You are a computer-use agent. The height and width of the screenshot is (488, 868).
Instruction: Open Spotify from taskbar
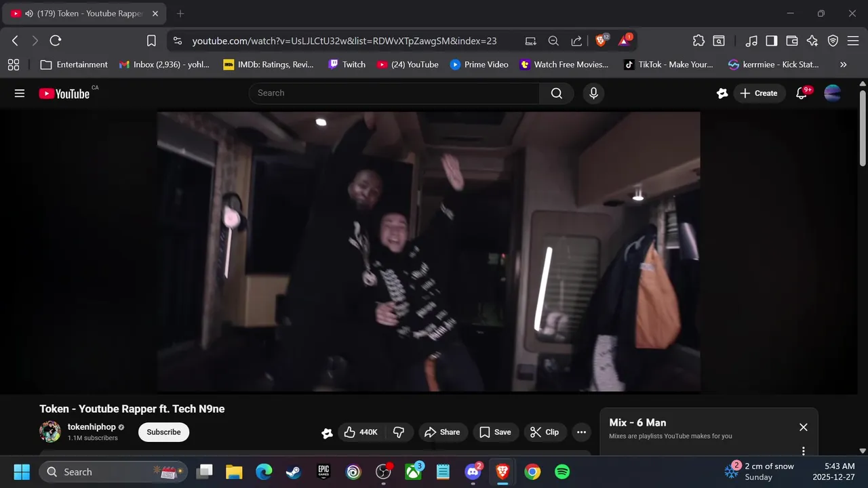[x=562, y=472]
